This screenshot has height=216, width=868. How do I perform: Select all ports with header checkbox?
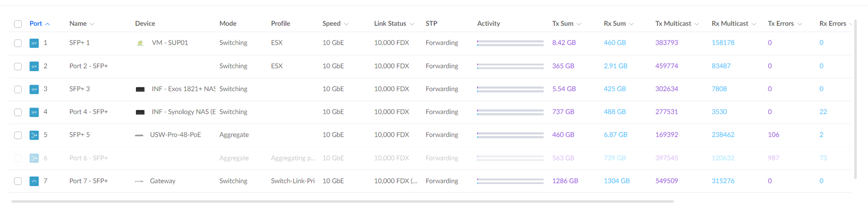(x=18, y=24)
